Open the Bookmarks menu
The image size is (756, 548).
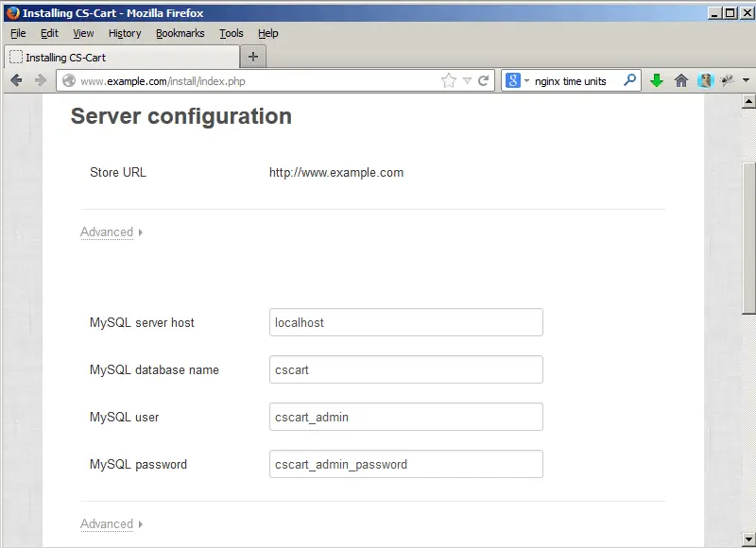(x=180, y=33)
